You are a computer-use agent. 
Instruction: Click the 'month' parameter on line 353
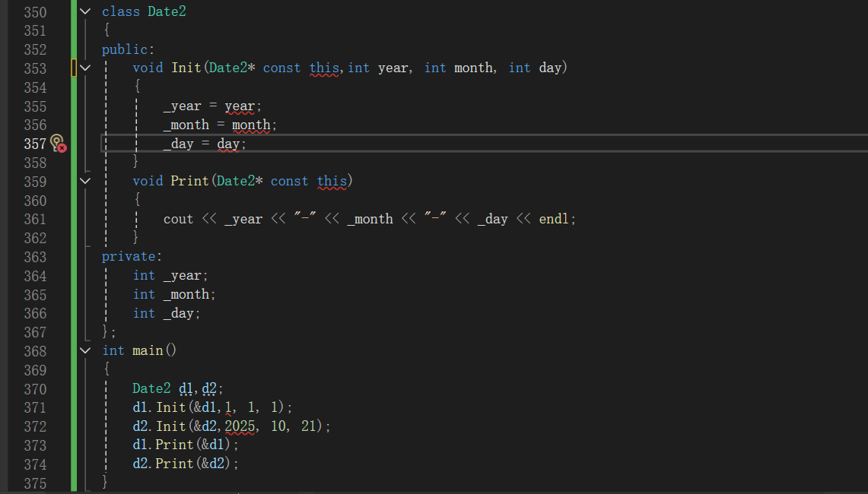pos(474,68)
